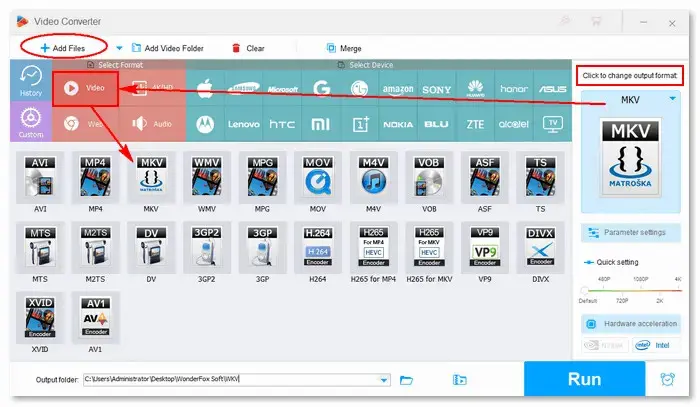Choose the DV format icon
Viewport: 700px width, 407px height.
[151, 248]
